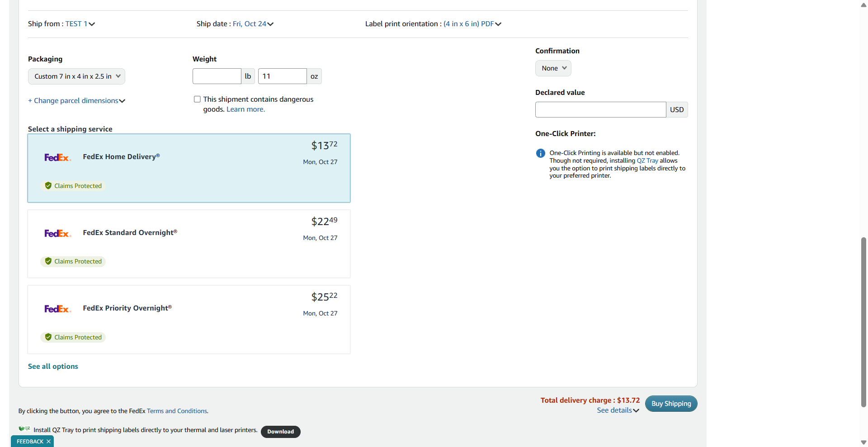Close the Feedback tab with X
Viewport: 868px width, 447px height.
click(48, 442)
